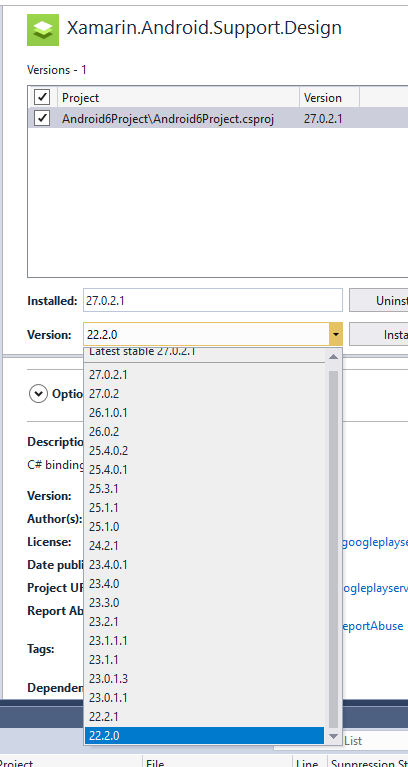
Task: Collapse the Version dropdown arrow
Action: tap(336, 335)
